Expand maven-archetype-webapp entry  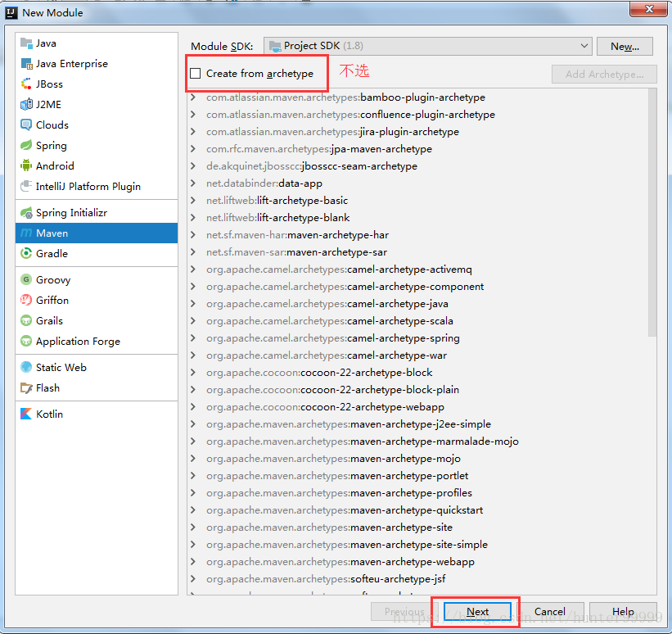pyautogui.click(x=193, y=561)
